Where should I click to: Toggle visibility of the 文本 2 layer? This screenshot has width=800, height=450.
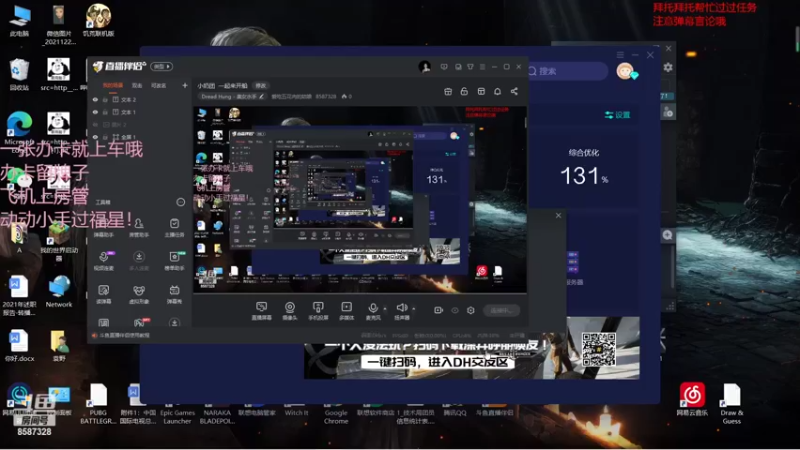(x=95, y=99)
